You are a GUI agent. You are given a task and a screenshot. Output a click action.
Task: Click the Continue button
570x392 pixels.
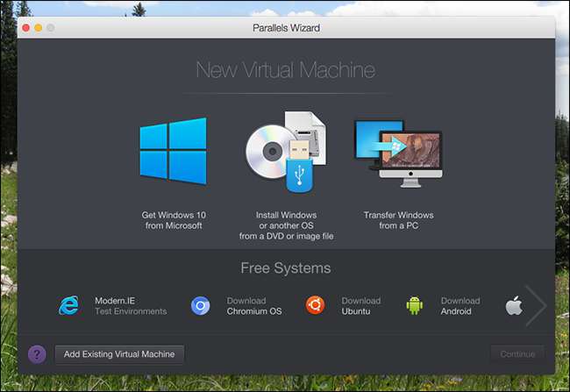517,354
